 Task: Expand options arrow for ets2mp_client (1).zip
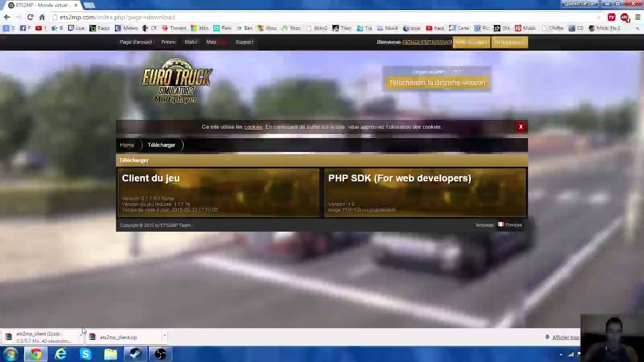(x=80, y=334)
